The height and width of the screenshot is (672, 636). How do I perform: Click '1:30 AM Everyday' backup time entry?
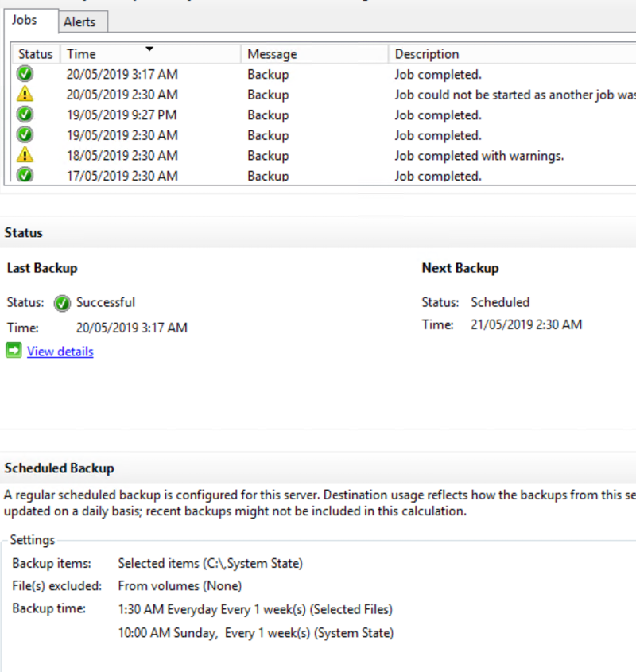255,609
